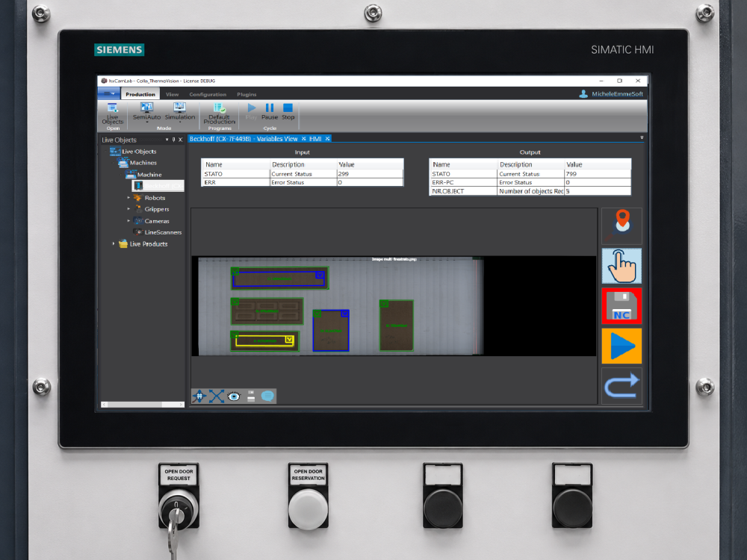This screenshot has height=560, width=747.
Task: Open Live Objects panel options dropdown
Action: [167, 140]
